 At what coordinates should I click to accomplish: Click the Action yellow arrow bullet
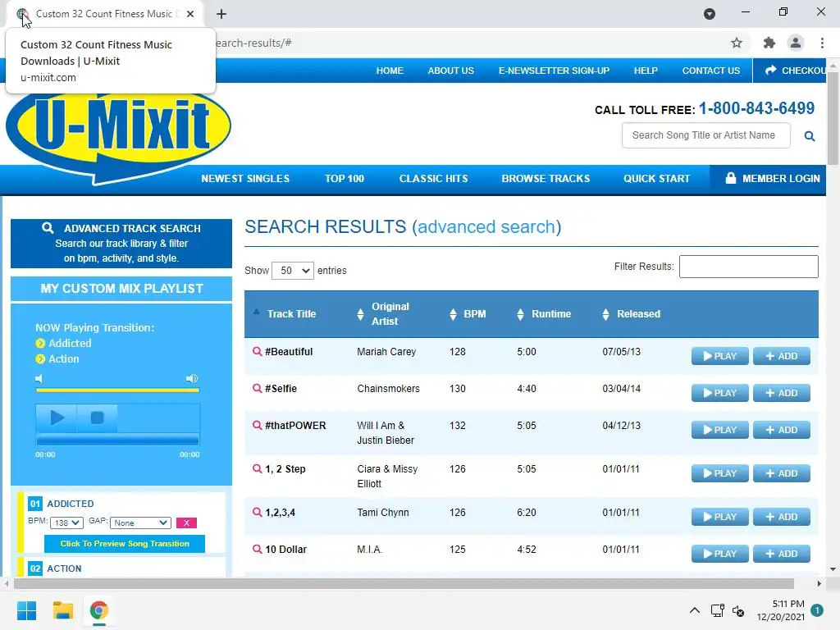pyautogui.click(x=40, y=359)
